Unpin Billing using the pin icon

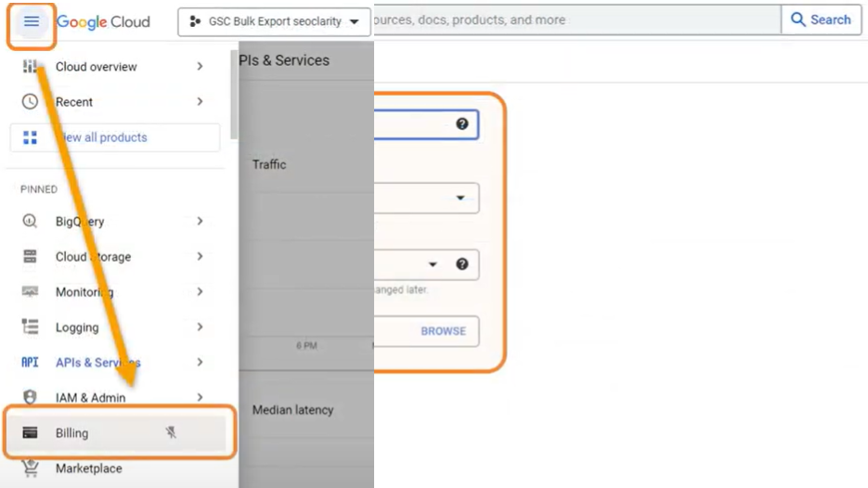tap(170, 432)
